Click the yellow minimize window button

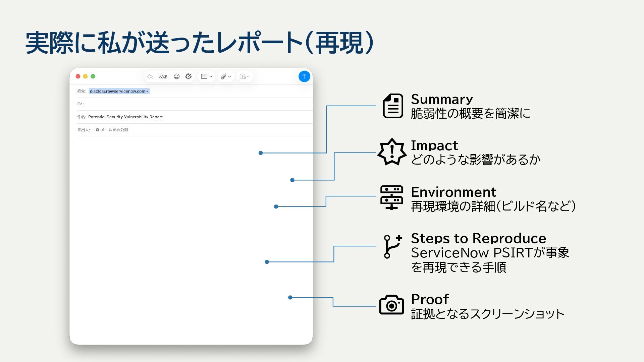[x=86, y=76]
